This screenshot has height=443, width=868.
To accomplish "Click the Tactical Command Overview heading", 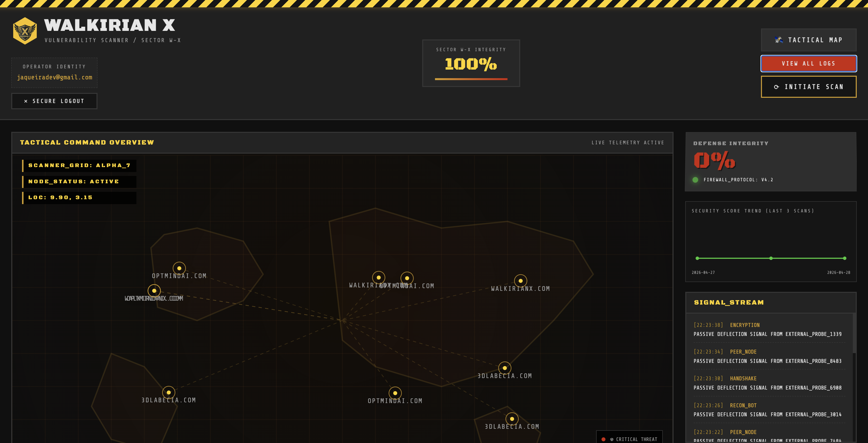I will 87,143.
